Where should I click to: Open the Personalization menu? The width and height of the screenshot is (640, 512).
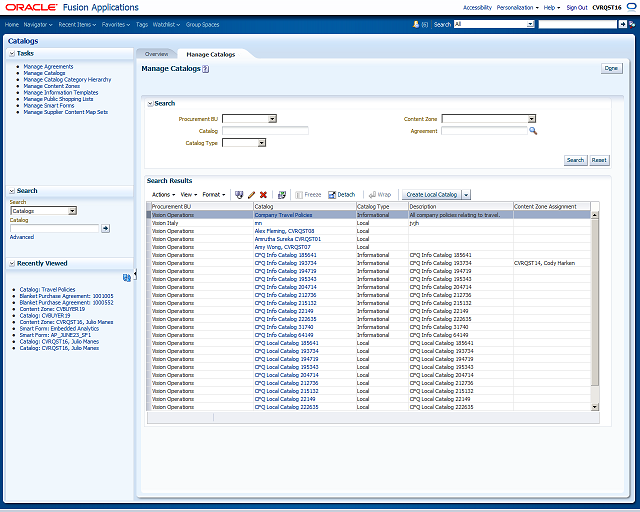click(517, 7)
